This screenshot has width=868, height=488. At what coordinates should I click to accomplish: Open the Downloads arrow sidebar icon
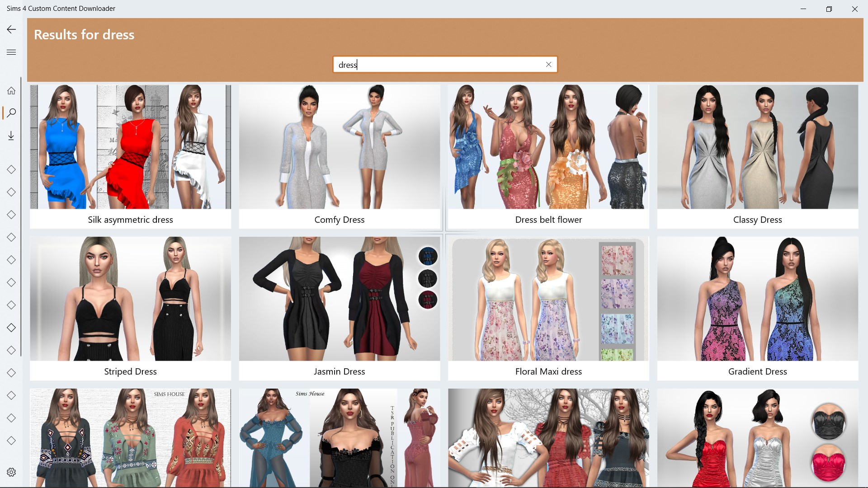click(11, 136)
